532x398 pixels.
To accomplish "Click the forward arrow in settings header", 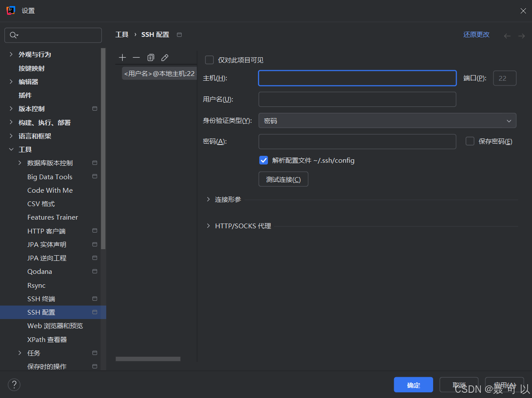I will tap(522, 36).
